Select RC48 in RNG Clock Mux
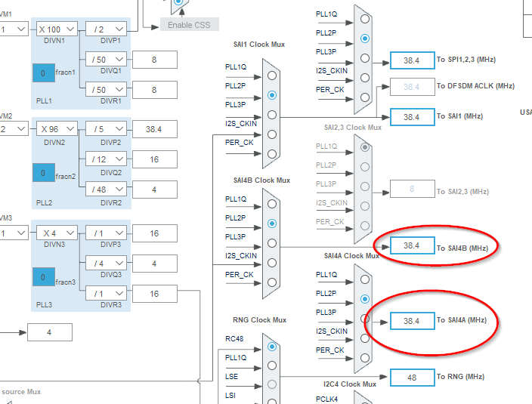 (272, 347)
